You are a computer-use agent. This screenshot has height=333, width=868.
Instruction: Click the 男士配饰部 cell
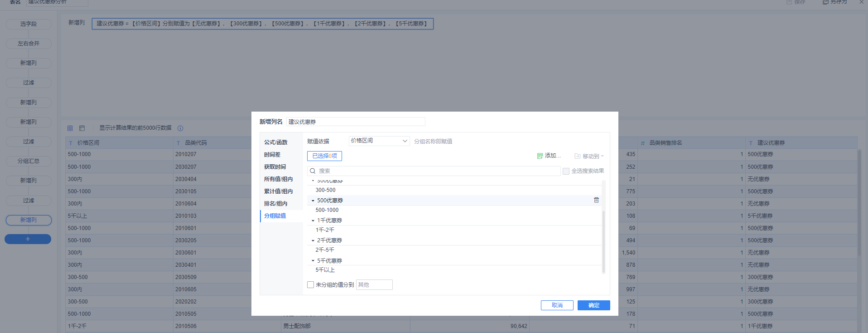(x=346, y=326)
